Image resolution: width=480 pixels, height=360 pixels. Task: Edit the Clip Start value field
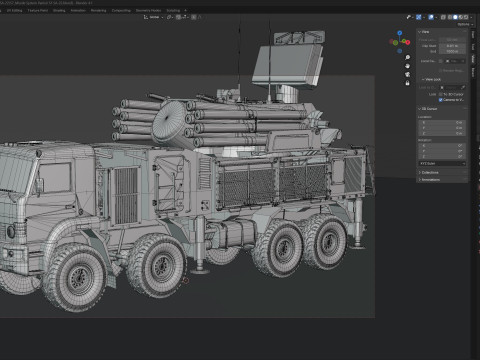tap(452, 46)
